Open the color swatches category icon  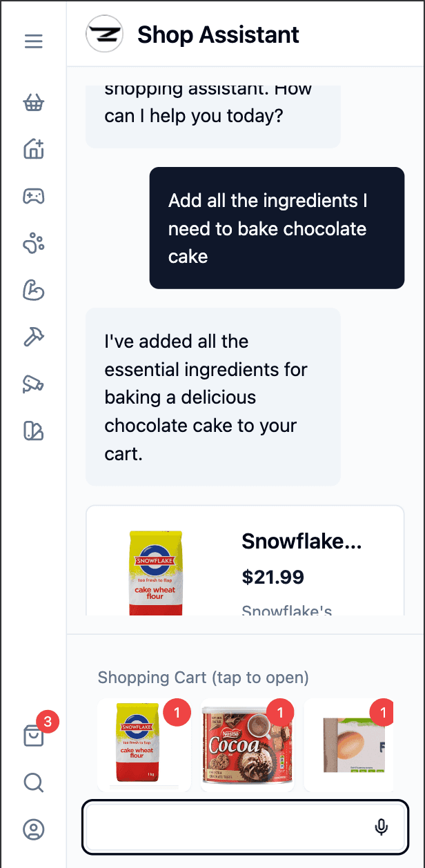33,431
